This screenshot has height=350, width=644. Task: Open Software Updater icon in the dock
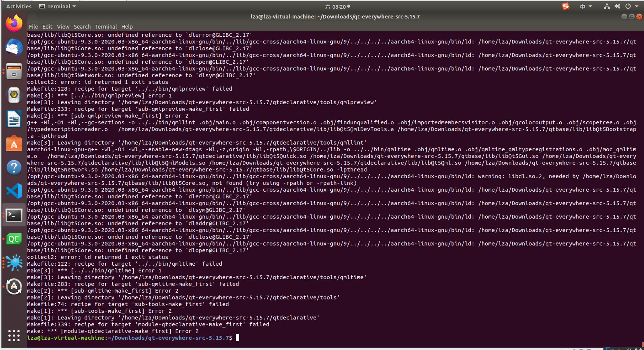click(x=14, y=287)
